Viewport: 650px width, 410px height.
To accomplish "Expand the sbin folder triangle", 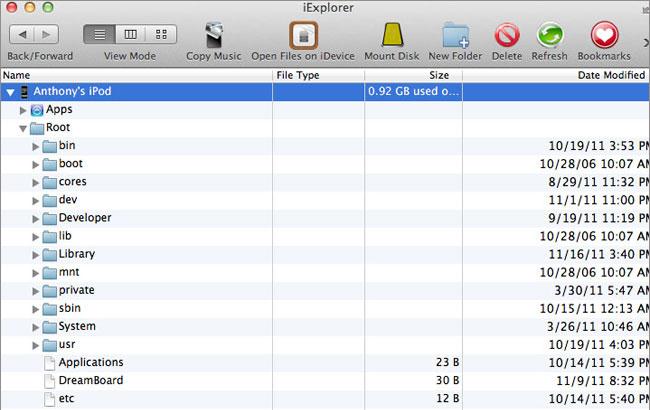I will coord(36,309).
